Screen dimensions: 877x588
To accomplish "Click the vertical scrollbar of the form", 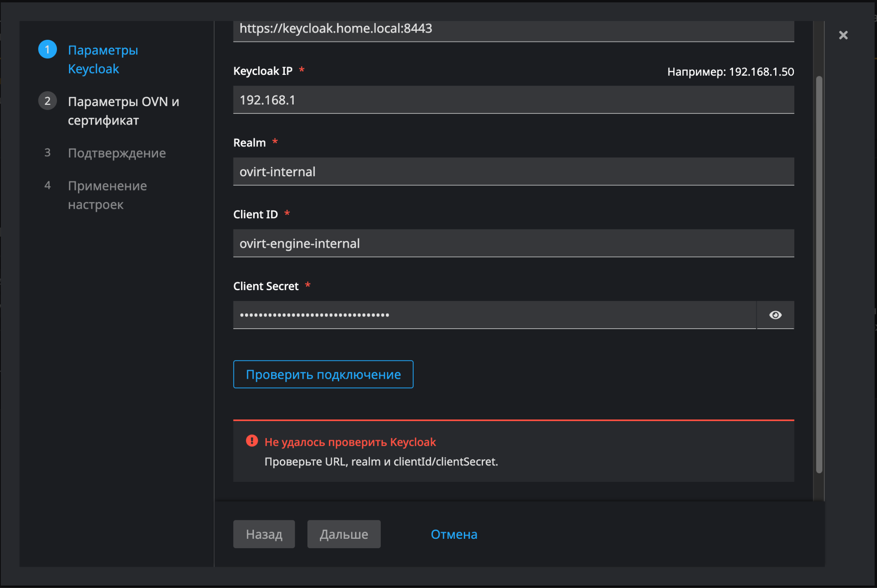I will pos(819,274).
